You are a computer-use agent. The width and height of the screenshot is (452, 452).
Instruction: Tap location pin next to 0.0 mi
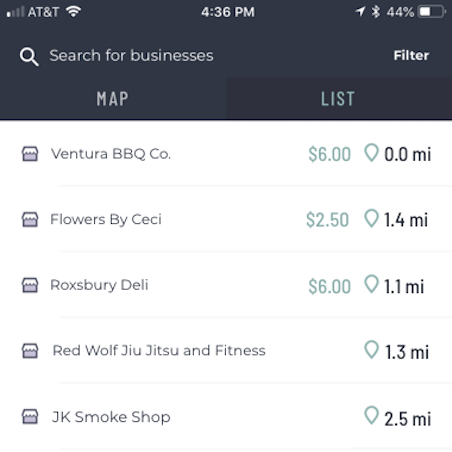tap(371, 153)
